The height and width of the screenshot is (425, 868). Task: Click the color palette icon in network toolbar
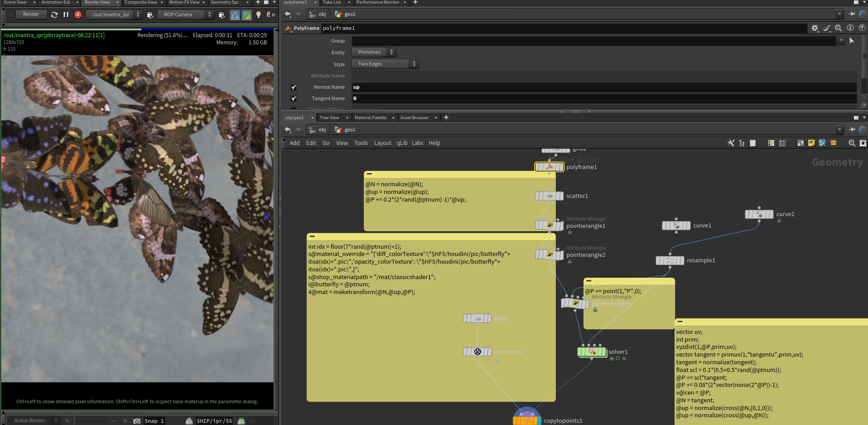[x=771, y=143]
